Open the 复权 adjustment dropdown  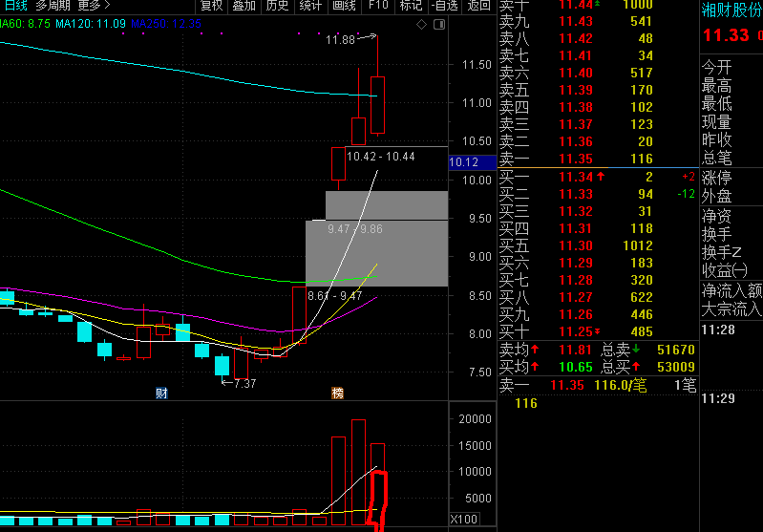[211, 6]
